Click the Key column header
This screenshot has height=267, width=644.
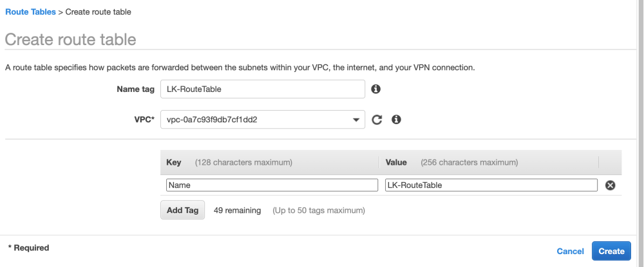(x=174, y=162)
